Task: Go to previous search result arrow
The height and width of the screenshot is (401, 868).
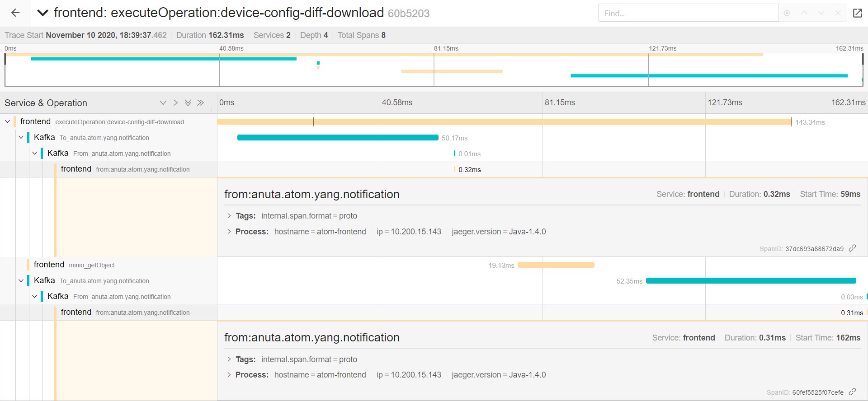Action: pos(804,13)
